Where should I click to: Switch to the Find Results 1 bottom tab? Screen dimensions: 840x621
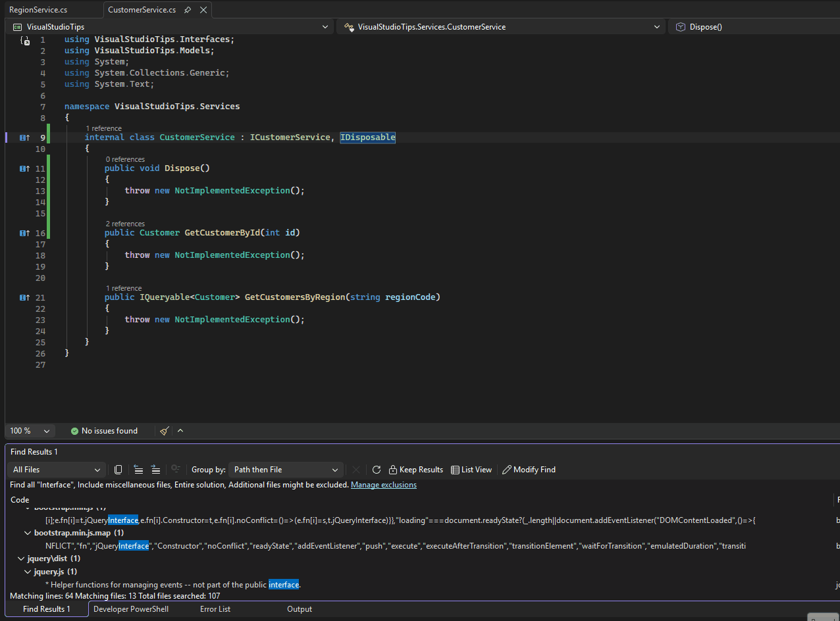(x=46, y=609)
